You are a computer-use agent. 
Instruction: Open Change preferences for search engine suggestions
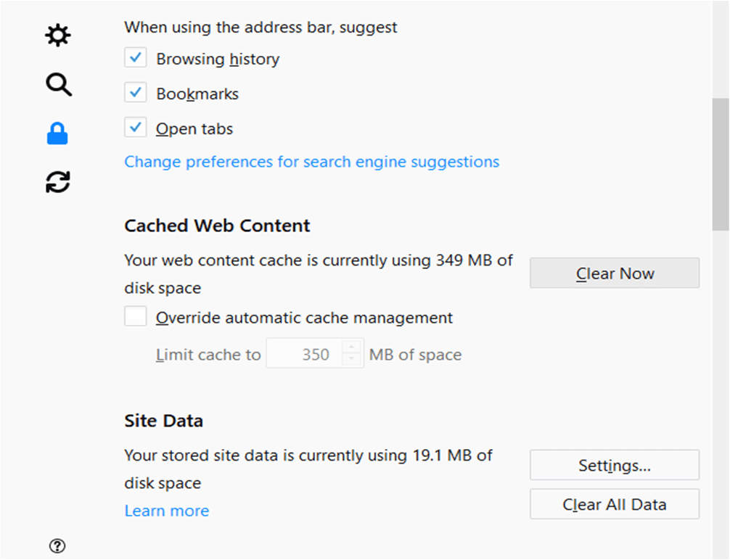(x=311, y=162)
